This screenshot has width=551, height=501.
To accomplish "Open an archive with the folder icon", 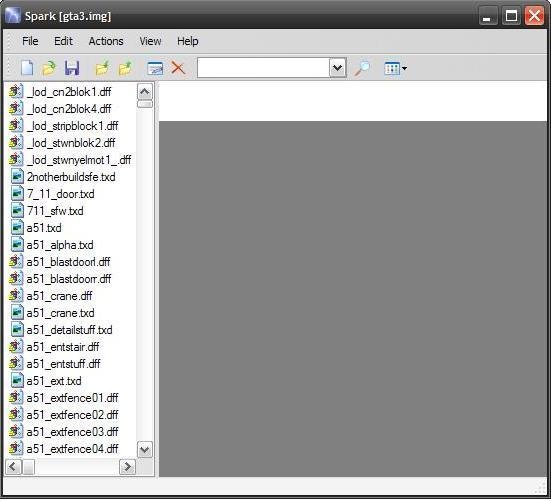I will point(49,68).
